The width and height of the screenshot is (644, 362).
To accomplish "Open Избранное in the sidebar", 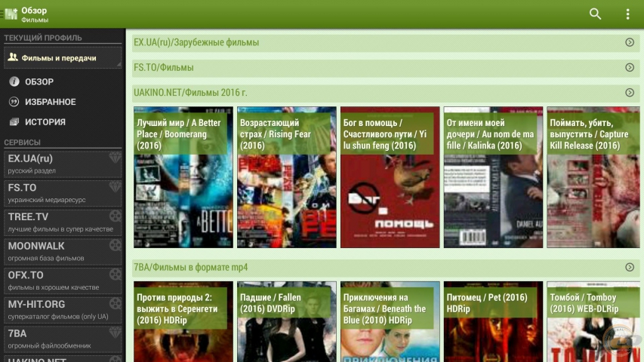I will [50, 102].
